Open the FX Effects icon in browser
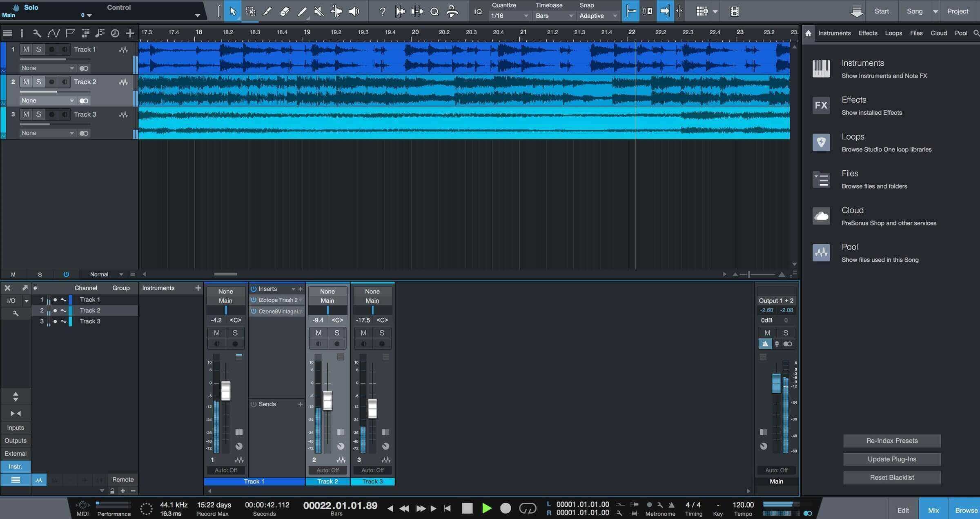The width and height of the screenshot is (980, 519). (821, 105)
